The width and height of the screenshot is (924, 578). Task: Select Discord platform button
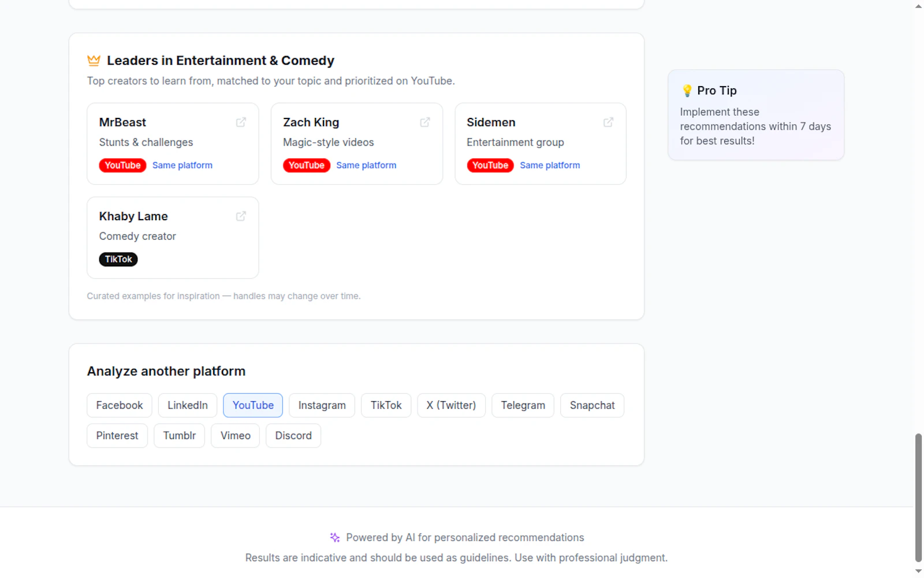pyautogui.click(x=293, y=436)
